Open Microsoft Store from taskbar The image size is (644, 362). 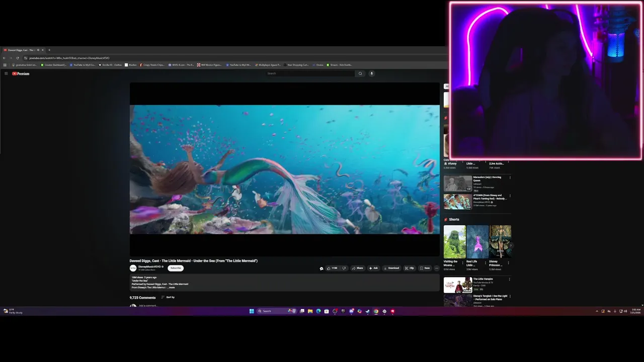pyautogui.click(x=327, y=311)
